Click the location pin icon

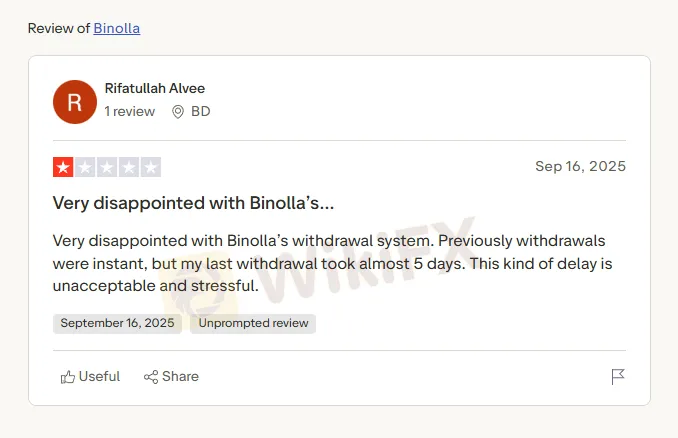tap(178, 112)
